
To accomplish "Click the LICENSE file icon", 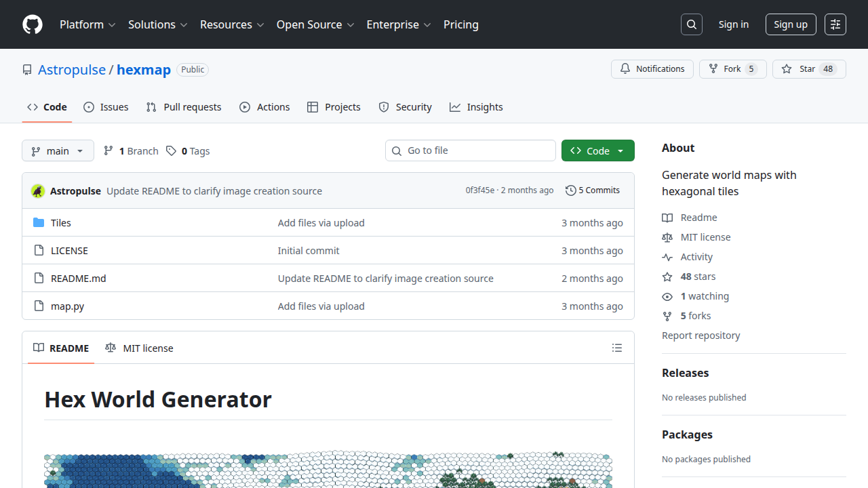I will (x=39, y=251).
